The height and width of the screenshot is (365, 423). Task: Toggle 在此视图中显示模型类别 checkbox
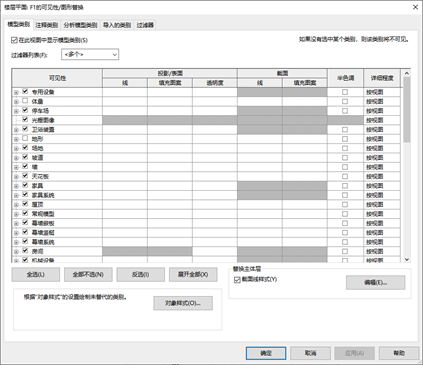(14, 40)
